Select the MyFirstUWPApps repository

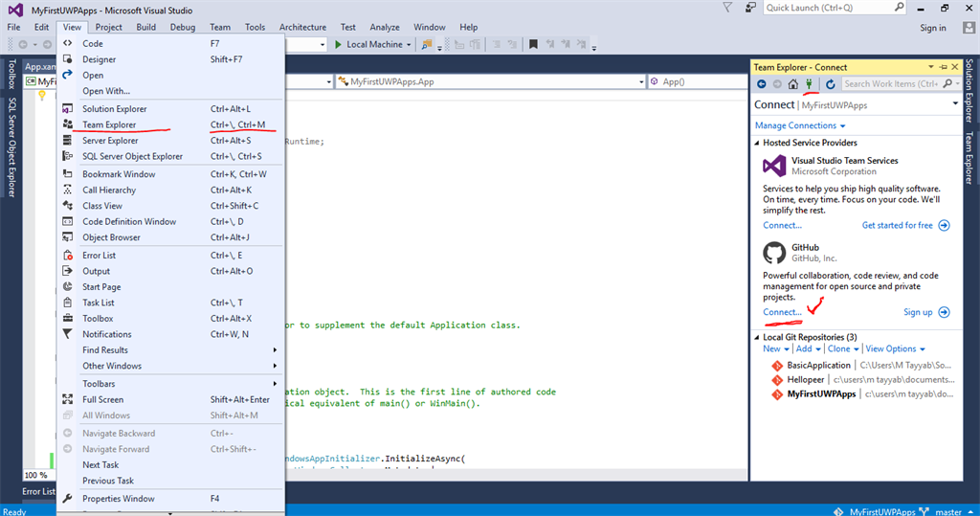click(x=821, y=393)
